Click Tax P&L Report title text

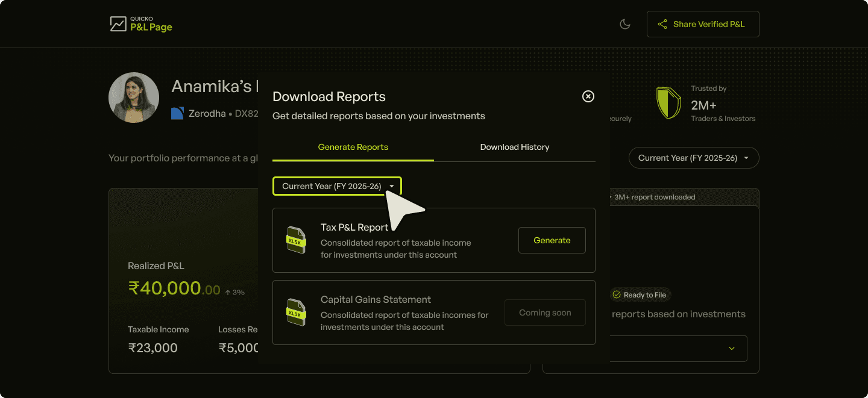pos(354,228)
